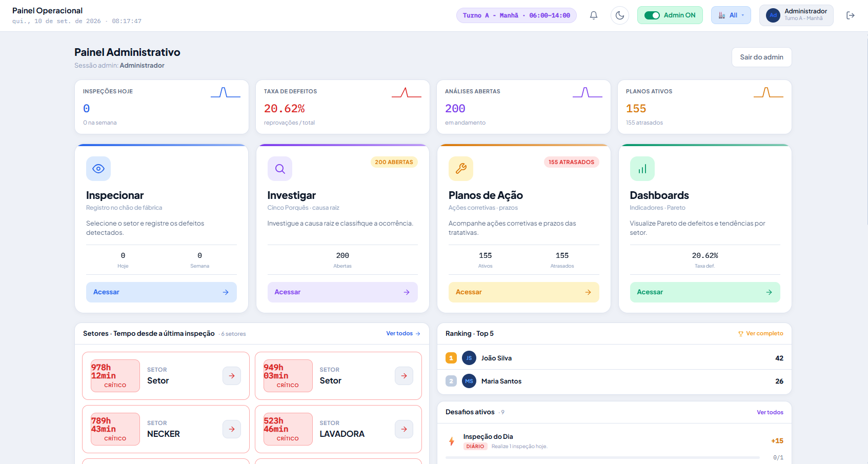Click the arrow on the 949h 03min sector card
The image size is (868, 464).
[404, 376]
